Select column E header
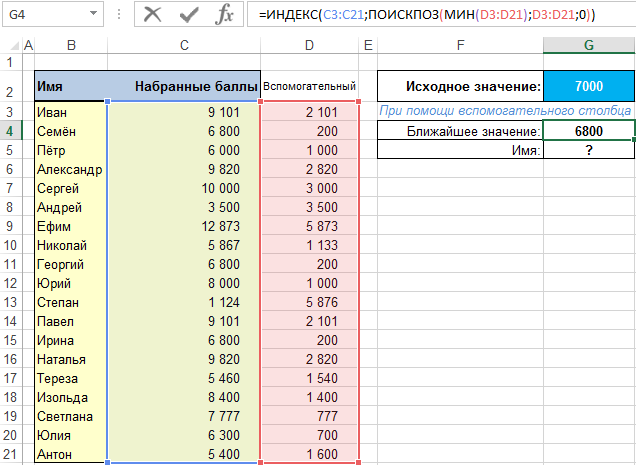The height and width of the screenshot is (465, 636). [368, 45]
